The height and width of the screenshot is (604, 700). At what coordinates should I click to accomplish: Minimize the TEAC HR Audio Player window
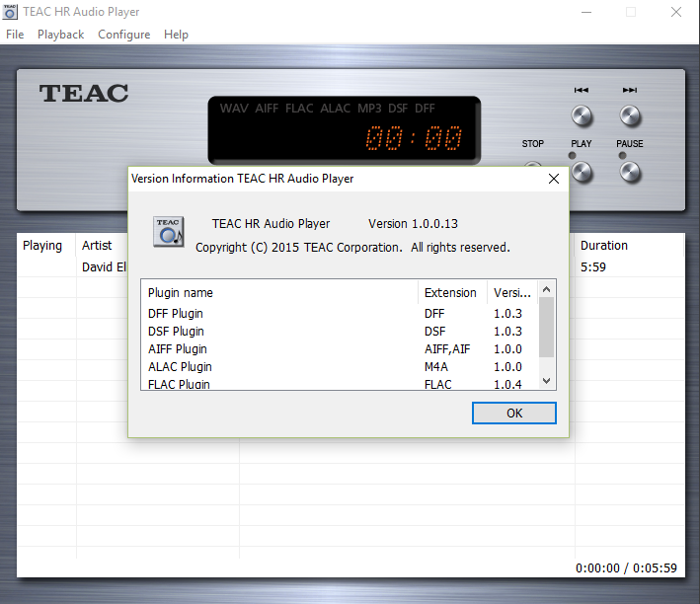coord(586,12)
